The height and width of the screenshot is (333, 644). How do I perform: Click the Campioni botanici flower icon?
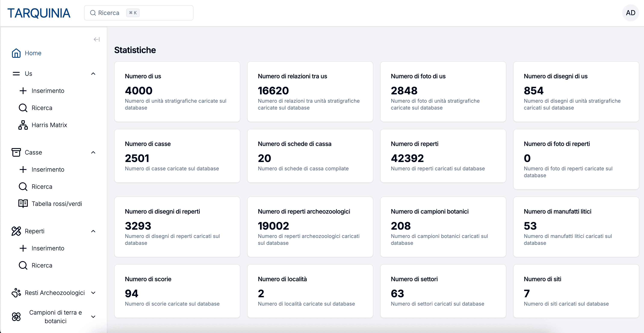(16, 317)
